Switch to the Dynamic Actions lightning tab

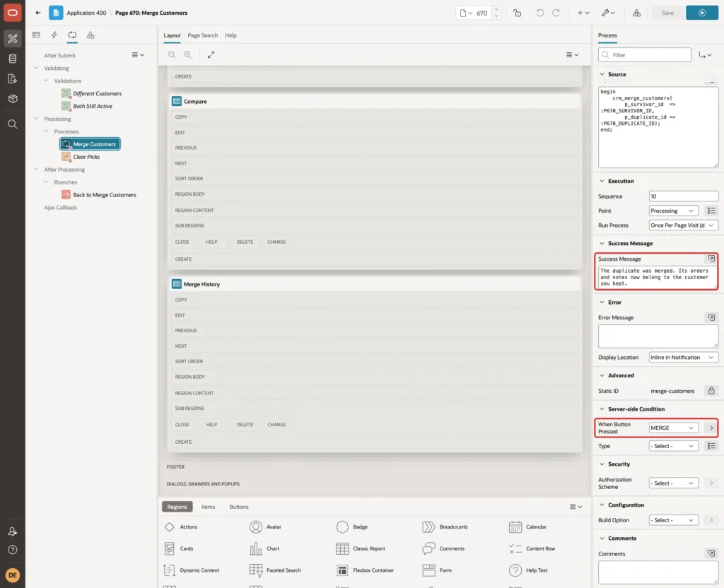click(x=54, y=35)
